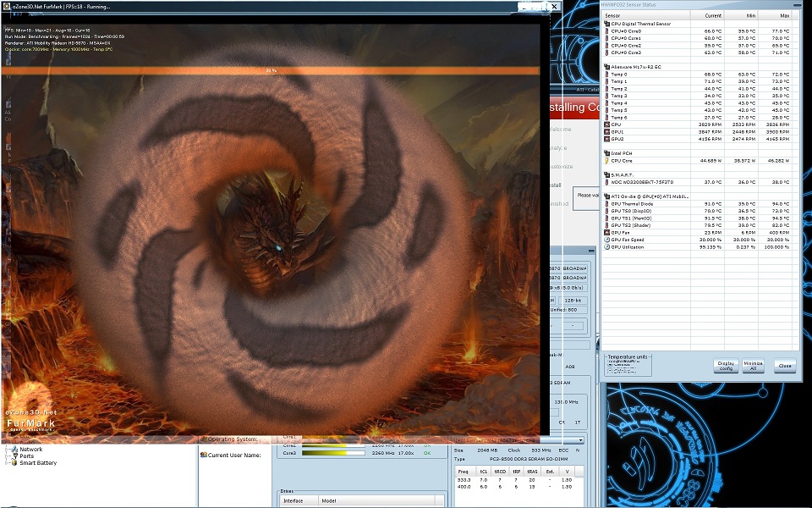Click the ATI On-die GPU group icon
The image size is (812, 508).
pos(607,196)
